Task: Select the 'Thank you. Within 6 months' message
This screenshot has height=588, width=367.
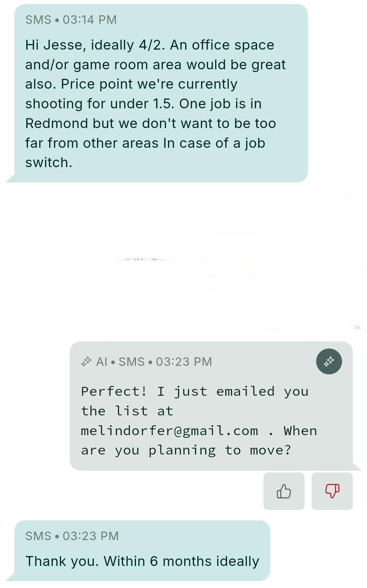Action: click(142, 550)
